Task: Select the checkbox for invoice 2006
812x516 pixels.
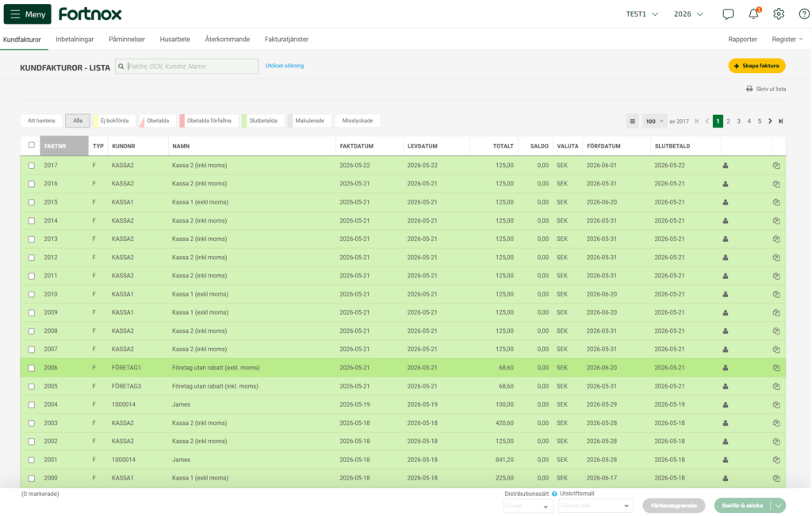Action: point(32,368)
